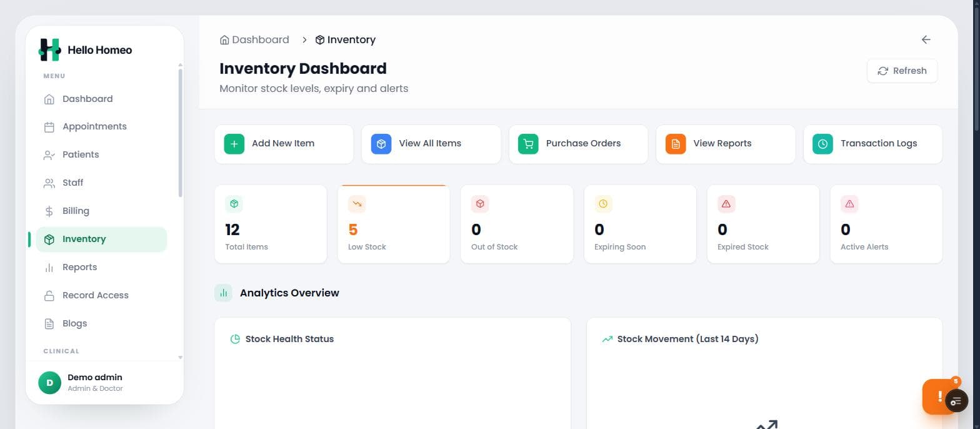
Task: Click the sidebar scrollbar up arrow
Action: 181,65
